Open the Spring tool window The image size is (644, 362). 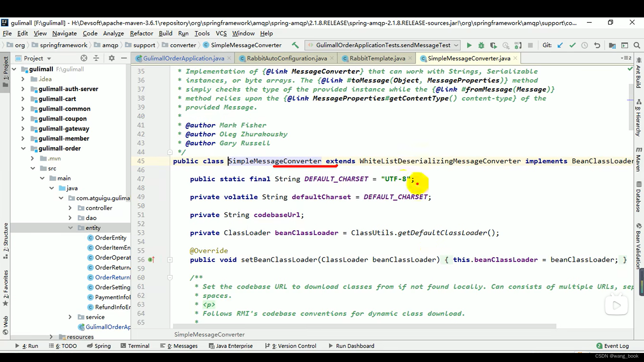pos(99,346)
